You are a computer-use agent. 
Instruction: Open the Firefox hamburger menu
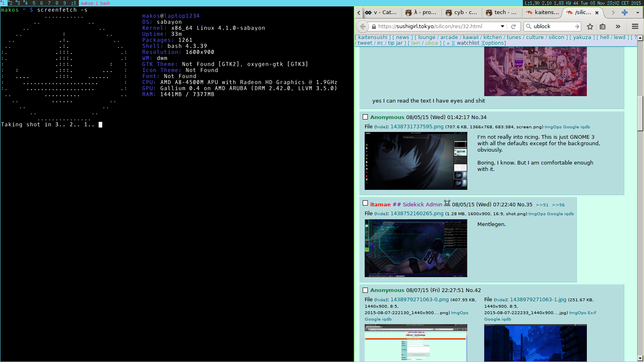635,27
